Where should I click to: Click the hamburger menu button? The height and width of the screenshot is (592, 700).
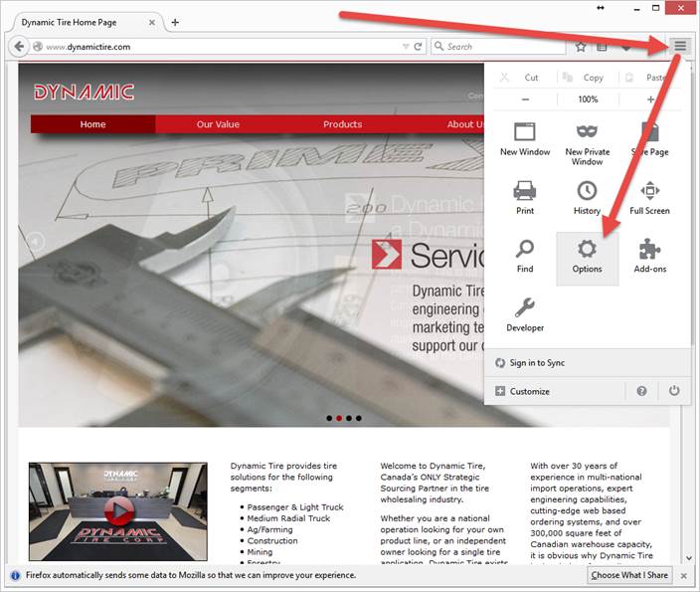click(x=680, y=46)
